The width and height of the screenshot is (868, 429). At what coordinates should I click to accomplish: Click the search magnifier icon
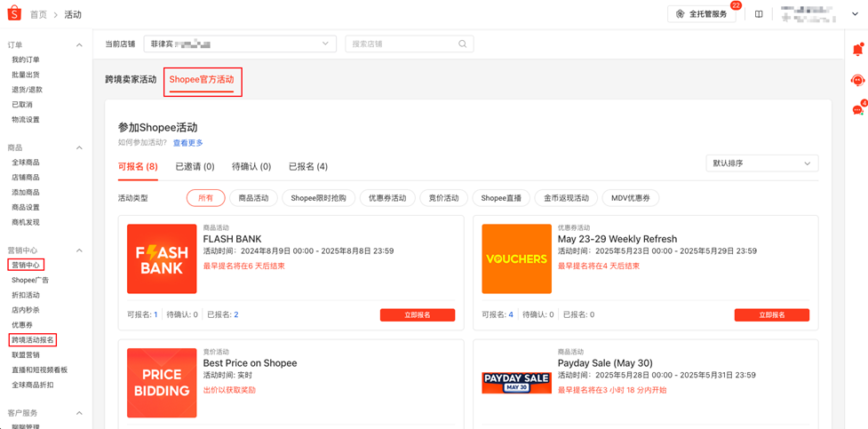click(x=462, y=44)
